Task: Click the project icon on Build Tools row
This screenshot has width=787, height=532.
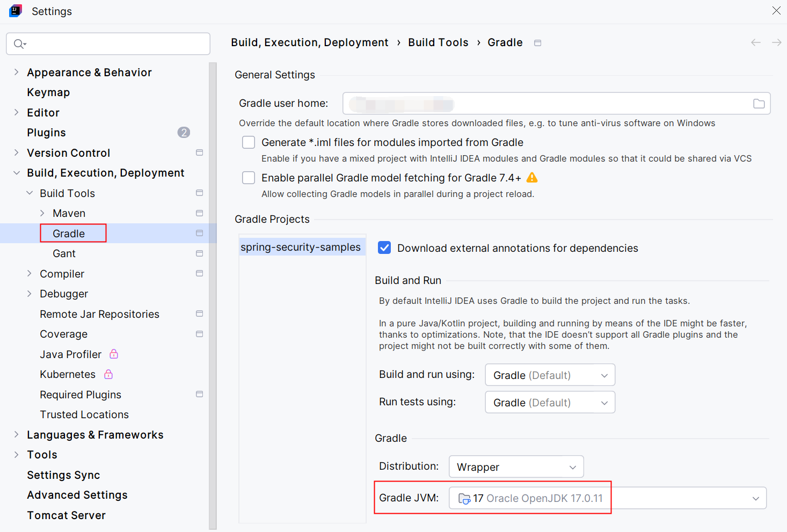Action: pos(199,193)
